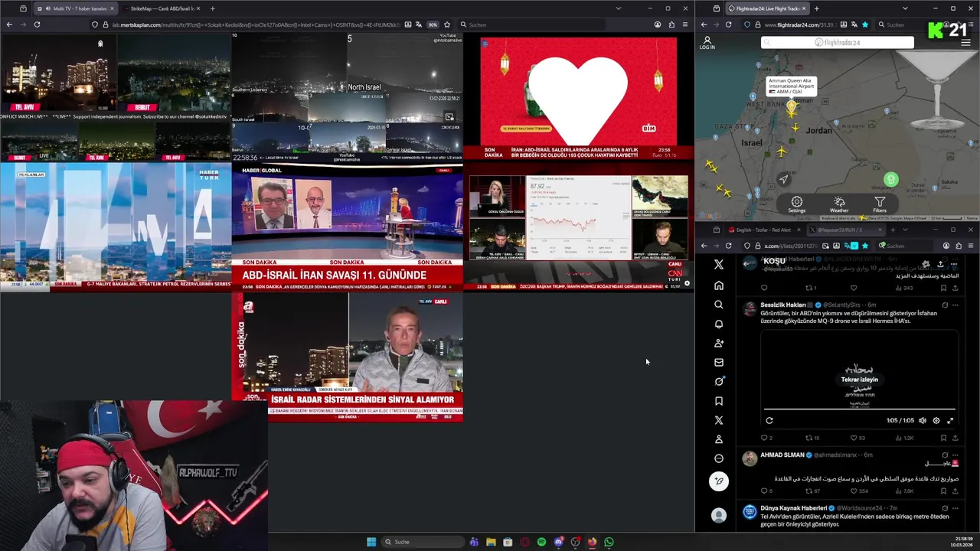Click the green award badge on map
The height and width of the screenshot is (551, 980).
[890, 179]
